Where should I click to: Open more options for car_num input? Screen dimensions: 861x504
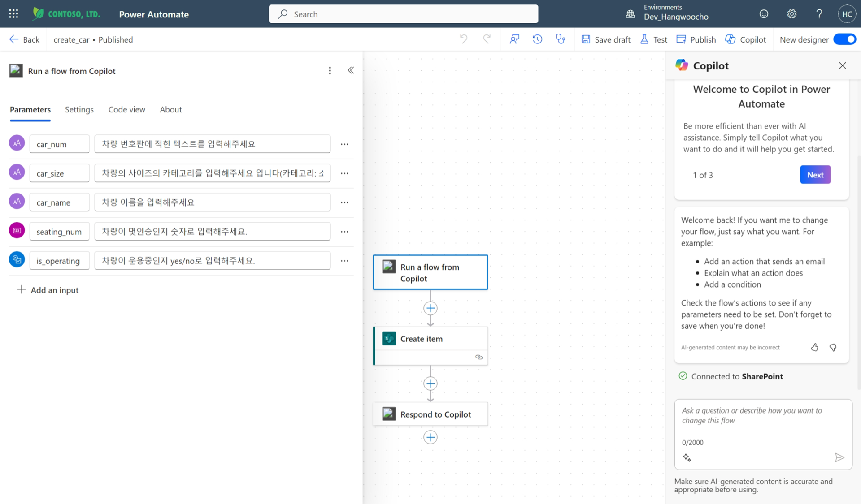tap(344, 144)
